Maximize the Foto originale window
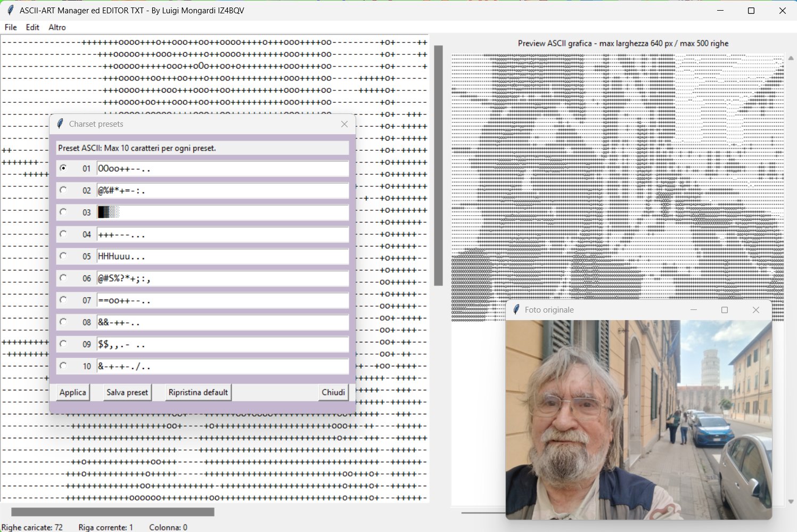Screen dimensions: 797x532 725,310
